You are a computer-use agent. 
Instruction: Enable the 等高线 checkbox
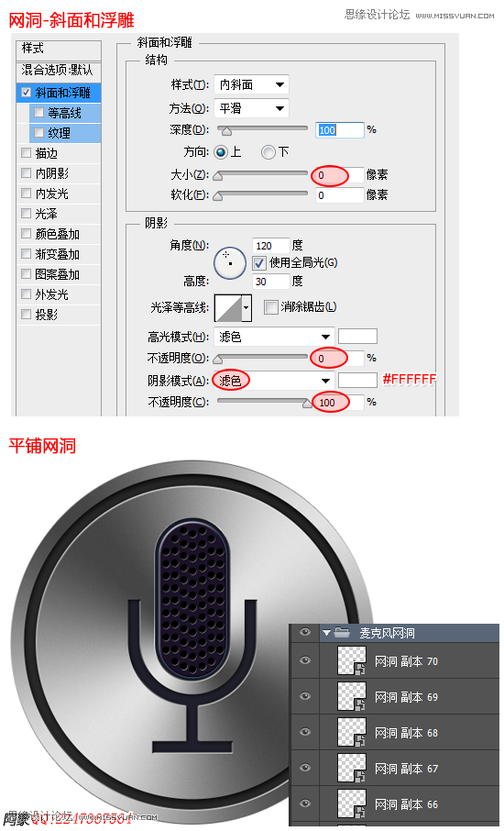pyautogui.click(x=39, y=112)
